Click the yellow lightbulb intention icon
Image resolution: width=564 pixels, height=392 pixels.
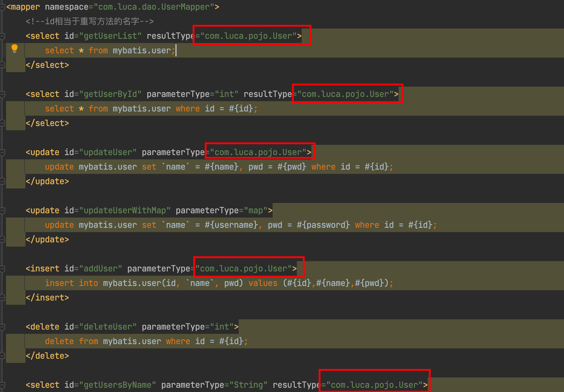[x=14, y=48]
